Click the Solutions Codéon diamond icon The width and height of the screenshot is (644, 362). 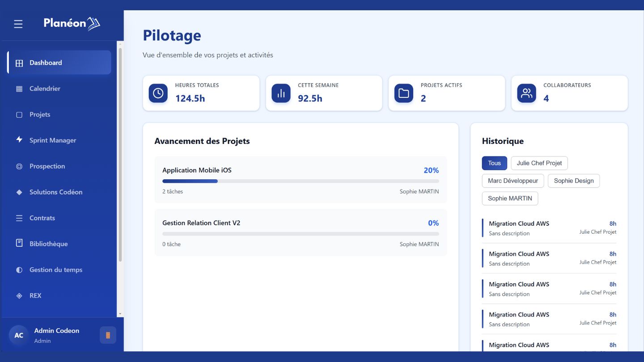(x=19, y=192)
